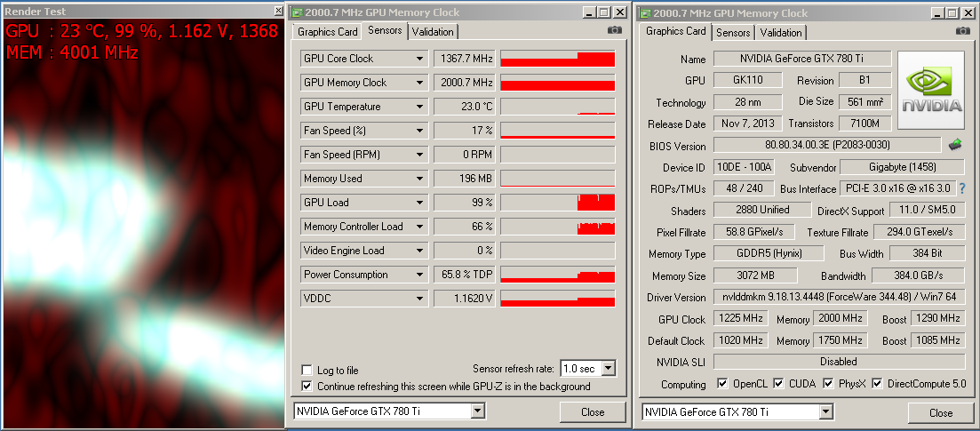
Task: Click the 1290 MHz Boost clock field
Action: [938, 318]
